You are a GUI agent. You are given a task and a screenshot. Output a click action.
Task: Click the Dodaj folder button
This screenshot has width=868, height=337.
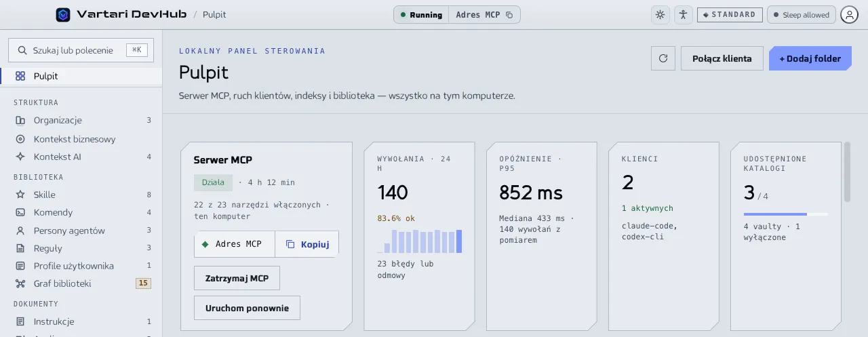810,58
